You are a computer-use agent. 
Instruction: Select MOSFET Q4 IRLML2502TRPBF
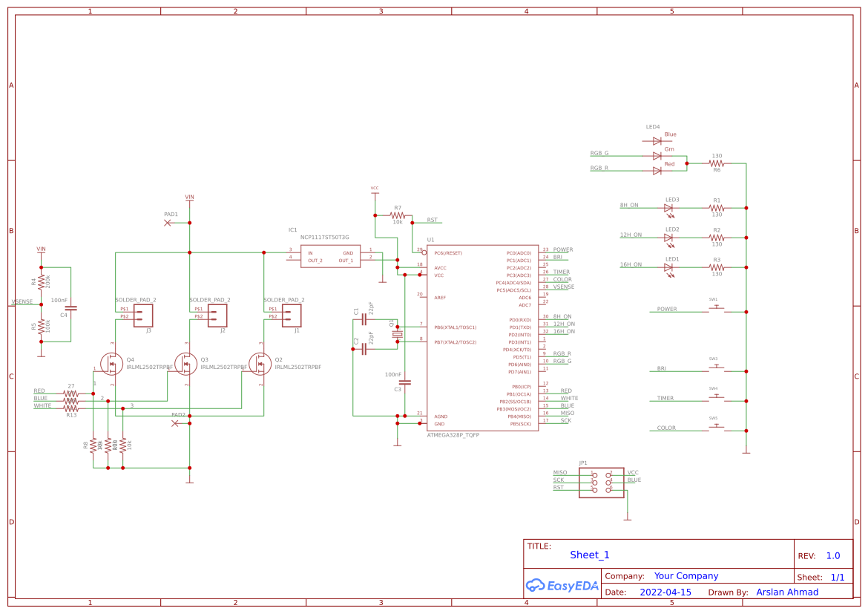(x=111, y=364)
